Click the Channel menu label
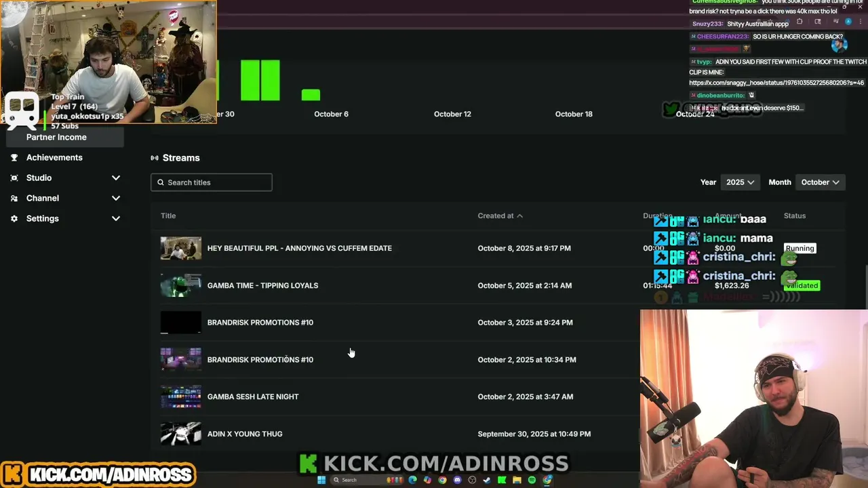868x488 pixels. (x=43, y=198)
